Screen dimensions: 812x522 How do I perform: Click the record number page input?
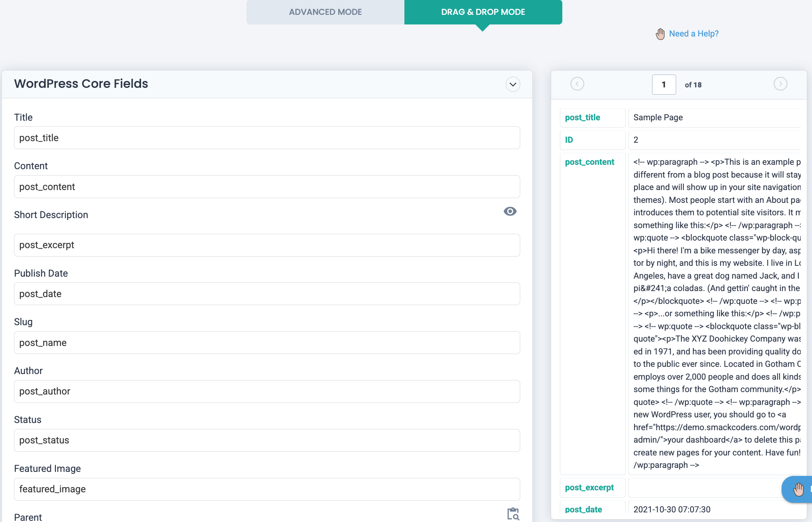(664, 85)
